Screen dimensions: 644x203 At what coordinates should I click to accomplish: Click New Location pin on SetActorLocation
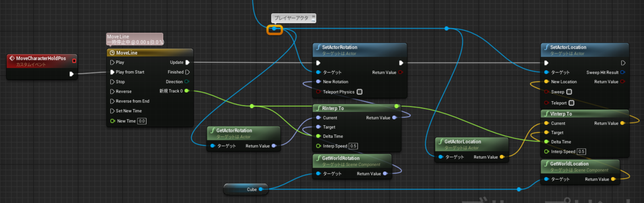(x=547, y=82)
